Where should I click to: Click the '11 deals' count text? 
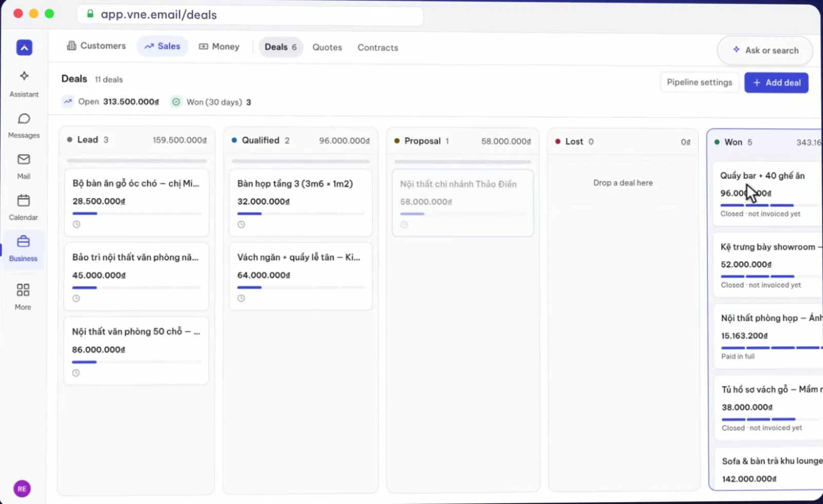coord(109,80)
